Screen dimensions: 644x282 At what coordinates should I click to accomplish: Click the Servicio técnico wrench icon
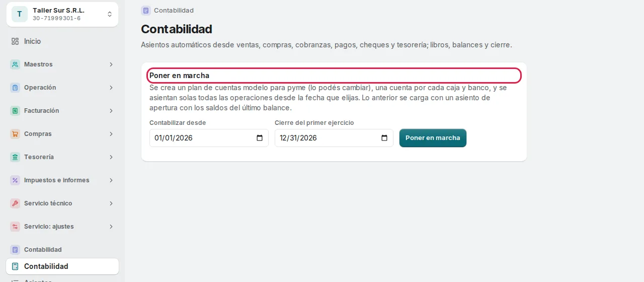pyautogui.click(x=15, y=203)
